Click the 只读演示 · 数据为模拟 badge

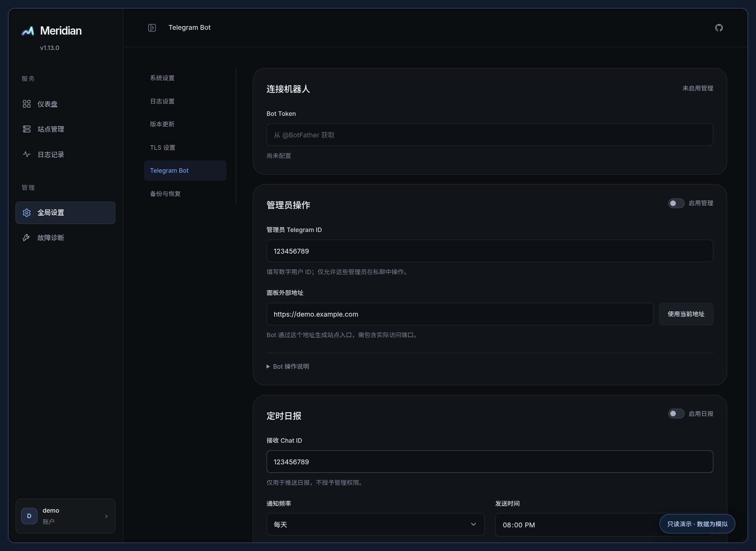tap(697, 524)
